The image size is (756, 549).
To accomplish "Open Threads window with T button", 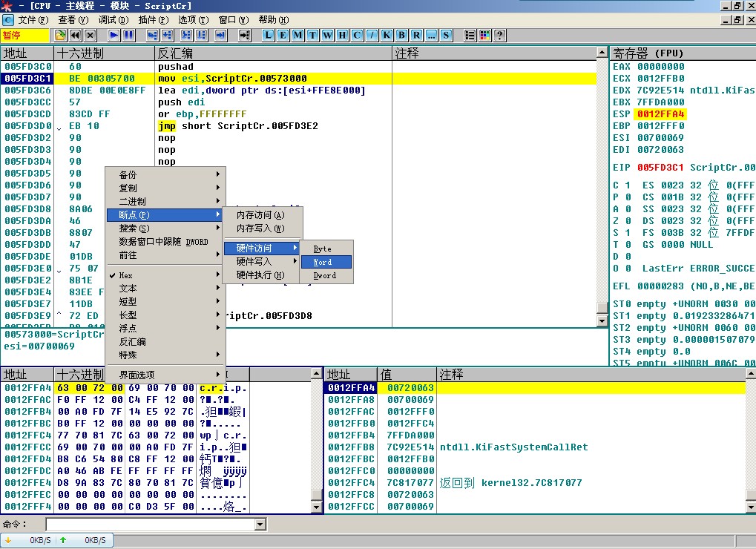I will coord(313,35).
